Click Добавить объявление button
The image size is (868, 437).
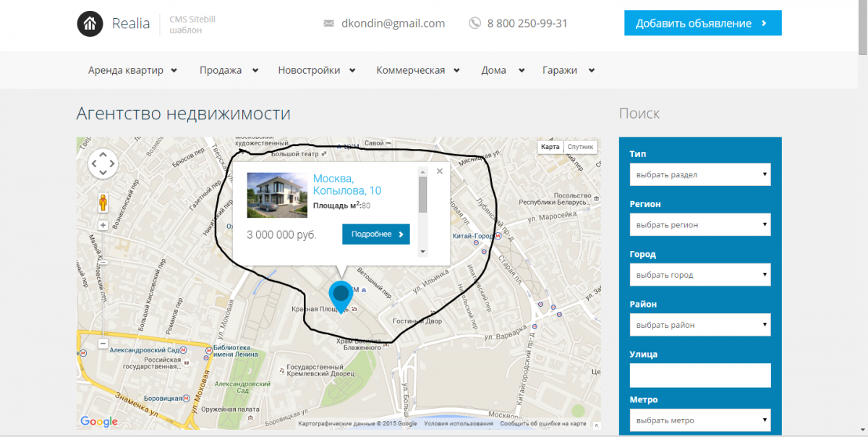703,23
